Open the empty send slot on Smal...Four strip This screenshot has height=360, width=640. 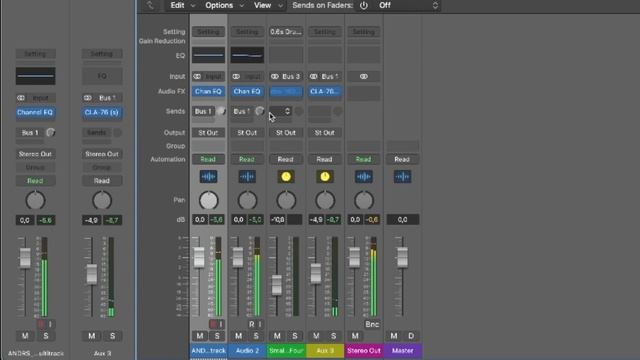click(280, 111)
